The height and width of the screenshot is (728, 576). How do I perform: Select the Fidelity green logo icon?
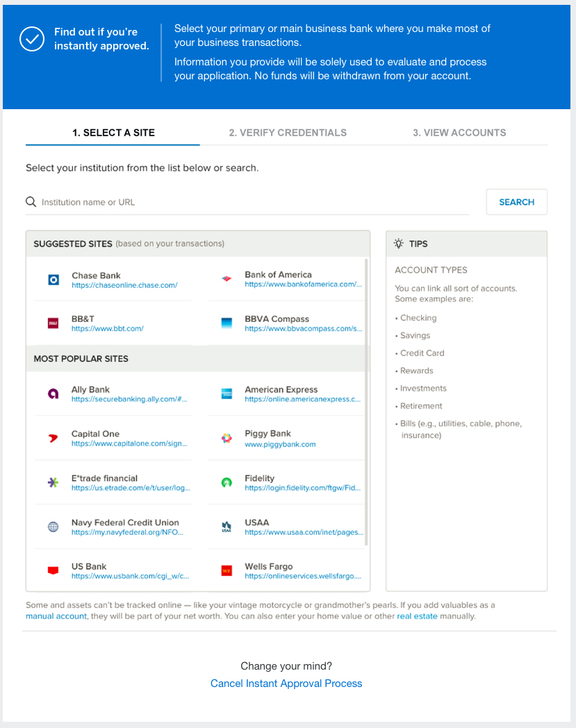pos(226,483)
